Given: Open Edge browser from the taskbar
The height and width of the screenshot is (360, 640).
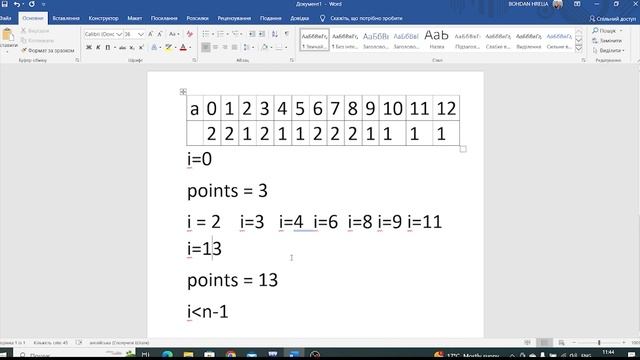Looking at the screenshot, I should click(x=167, y=354).
